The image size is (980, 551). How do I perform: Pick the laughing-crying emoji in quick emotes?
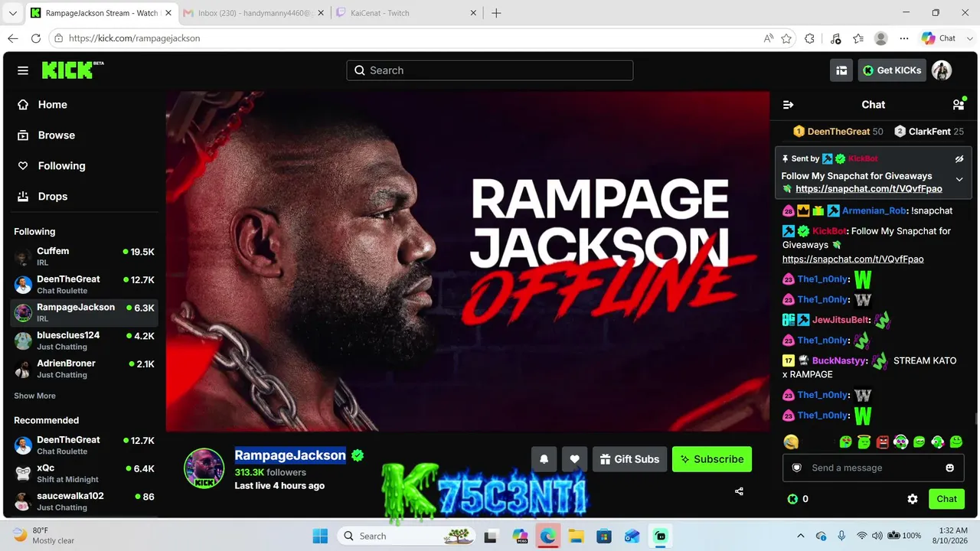point(791,442)
